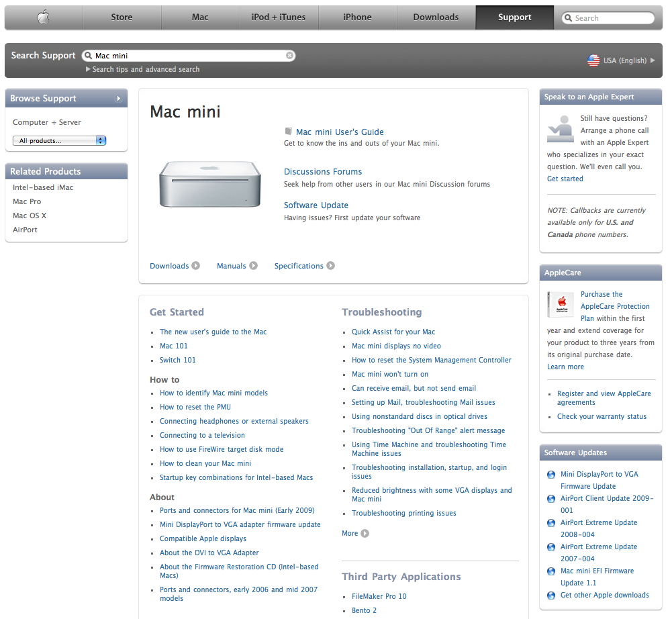Click the arrow icon next to Downloads
The height and width of the screenshot is (619, 672).
[195, 266]
